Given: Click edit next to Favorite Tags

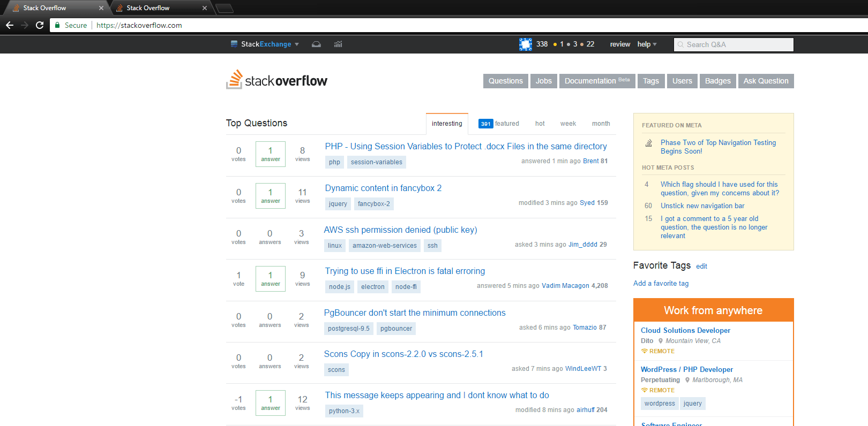Looking at the screenshot, I should coord(701,267).
